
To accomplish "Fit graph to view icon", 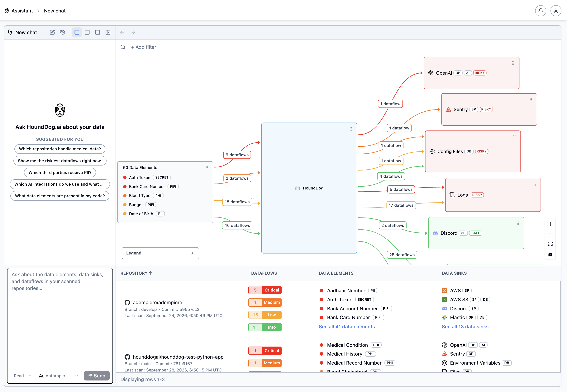I will pos(550,244).
